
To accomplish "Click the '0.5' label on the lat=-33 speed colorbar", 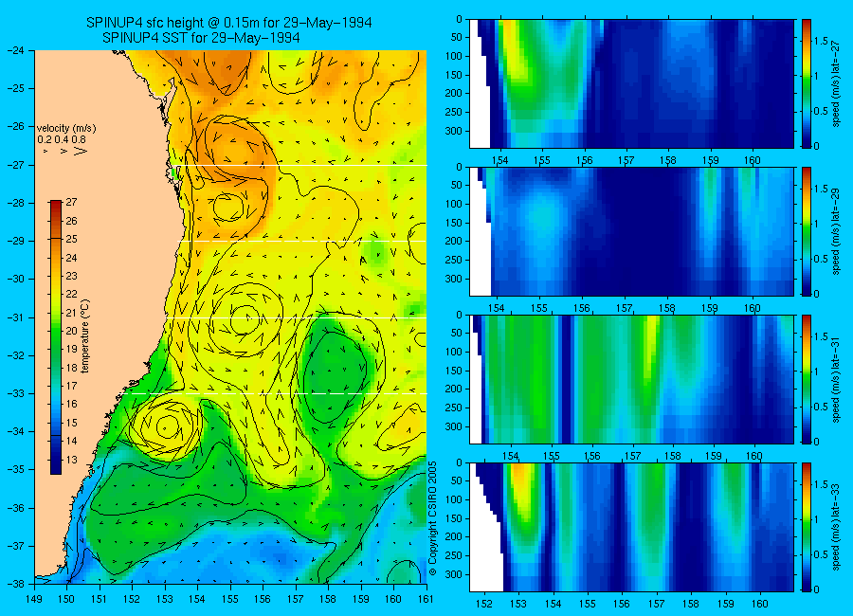I will pos(821,554).
